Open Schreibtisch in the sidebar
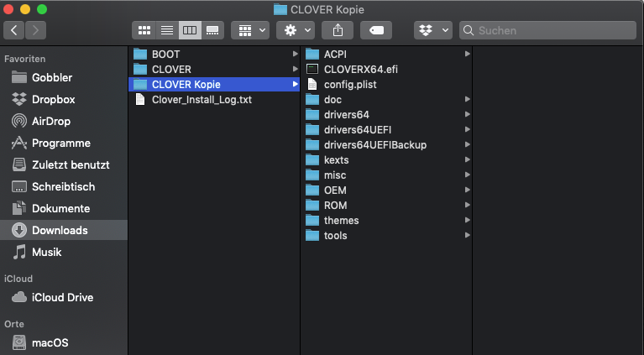 pyautogui.click(x=64, y=186)
